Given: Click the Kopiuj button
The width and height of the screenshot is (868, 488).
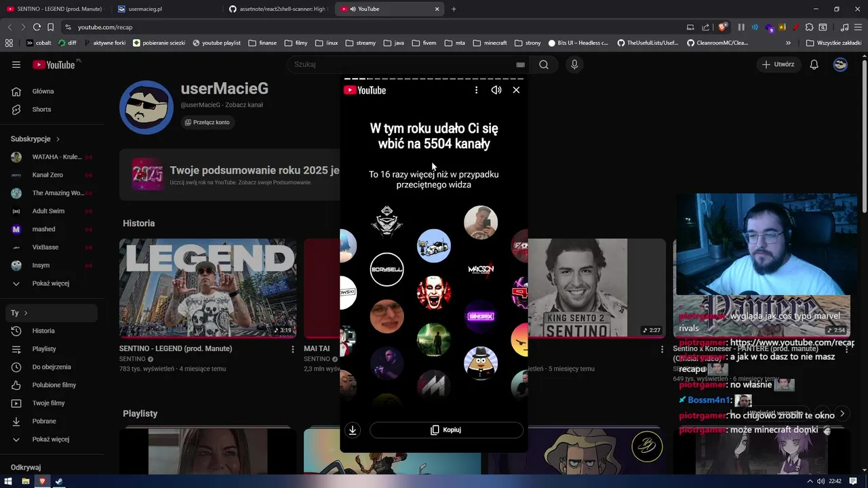Looking at the screenshot, I should pyautogui.click(x=446, y=430).
